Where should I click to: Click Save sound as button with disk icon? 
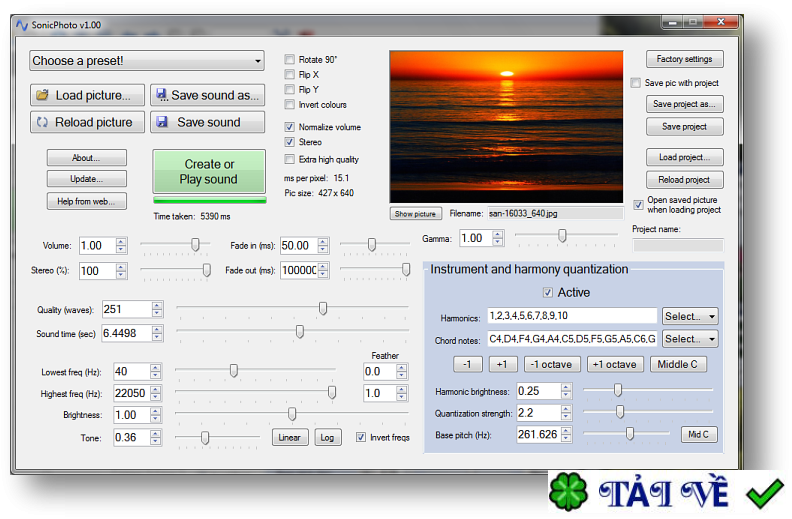(207, 95)
